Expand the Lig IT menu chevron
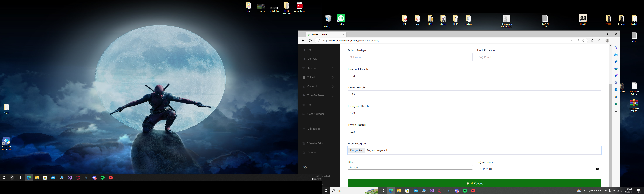 click(x=333, y=50)
